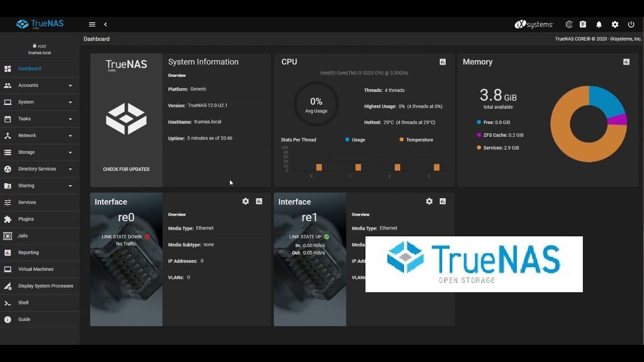Open the iXsystems logo link
This screenshot has width=644, height=362.
click(x=533, y=24)
